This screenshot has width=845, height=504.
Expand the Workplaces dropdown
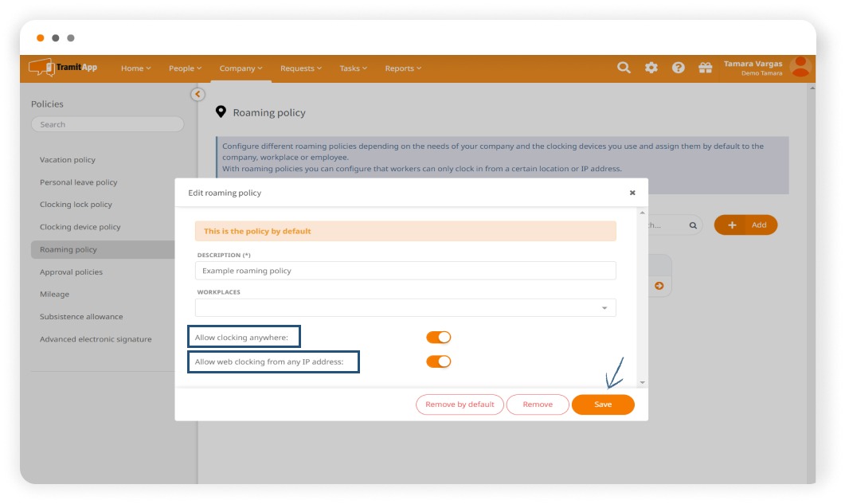(x=604, y=308)
